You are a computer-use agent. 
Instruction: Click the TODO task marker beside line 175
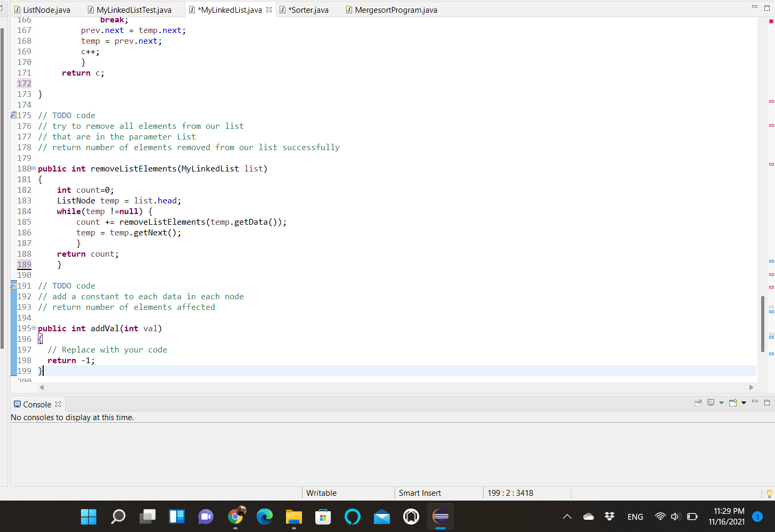tap(14, 115)
